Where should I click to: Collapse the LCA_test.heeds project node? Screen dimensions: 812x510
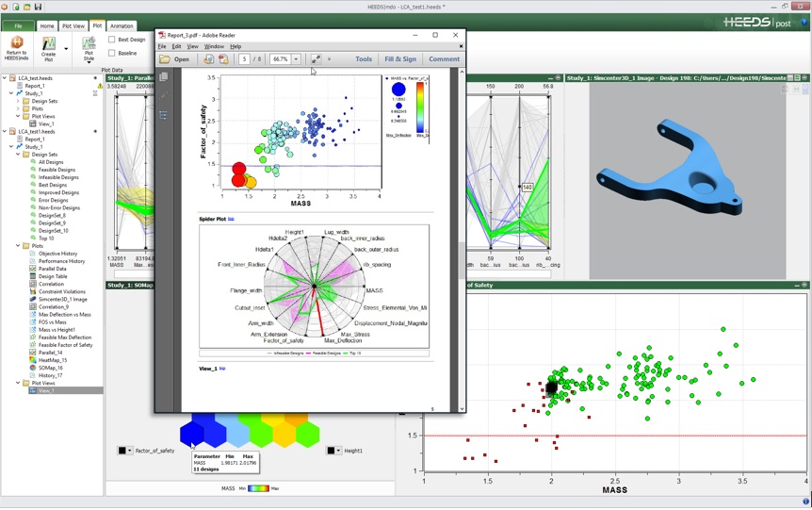coord(5,78)
